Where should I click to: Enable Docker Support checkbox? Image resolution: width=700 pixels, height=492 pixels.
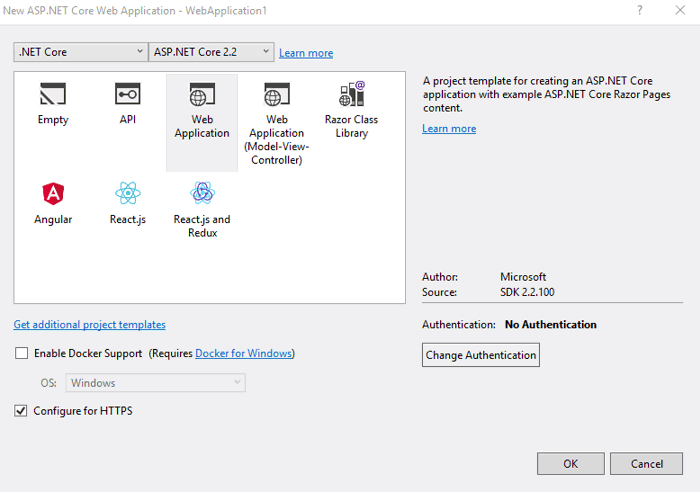(22, 353)
